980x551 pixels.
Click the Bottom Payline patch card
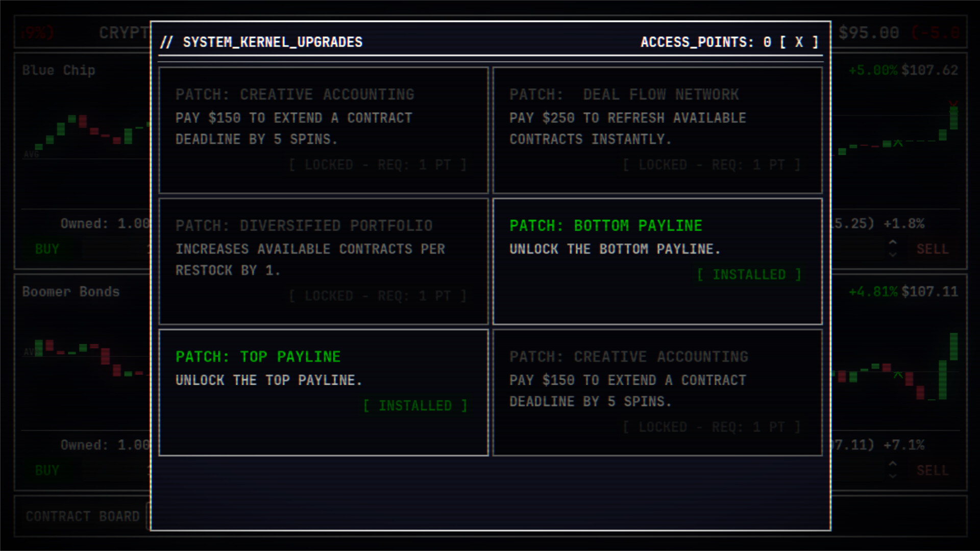click(657, 261)
